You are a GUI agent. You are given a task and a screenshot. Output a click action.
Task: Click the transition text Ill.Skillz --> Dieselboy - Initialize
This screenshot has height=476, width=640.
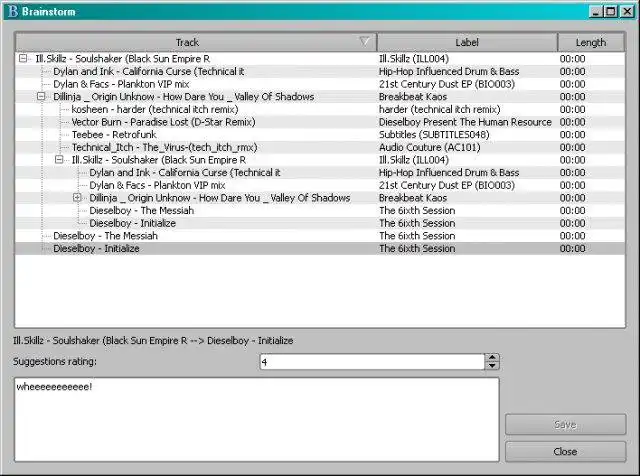point(153,340)
